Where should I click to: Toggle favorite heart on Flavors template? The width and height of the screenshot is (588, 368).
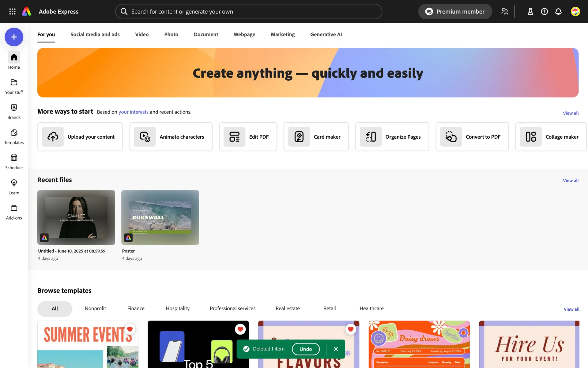point(351,329)
